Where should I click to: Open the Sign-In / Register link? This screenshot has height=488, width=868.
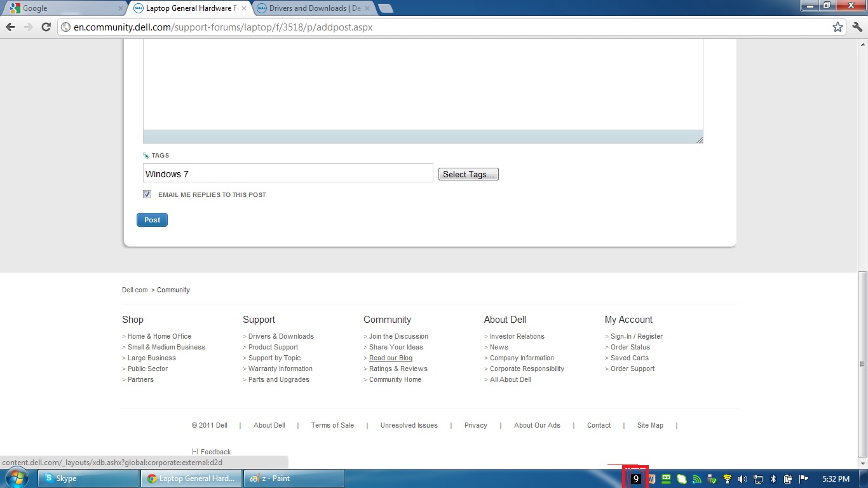pos(637,336)
